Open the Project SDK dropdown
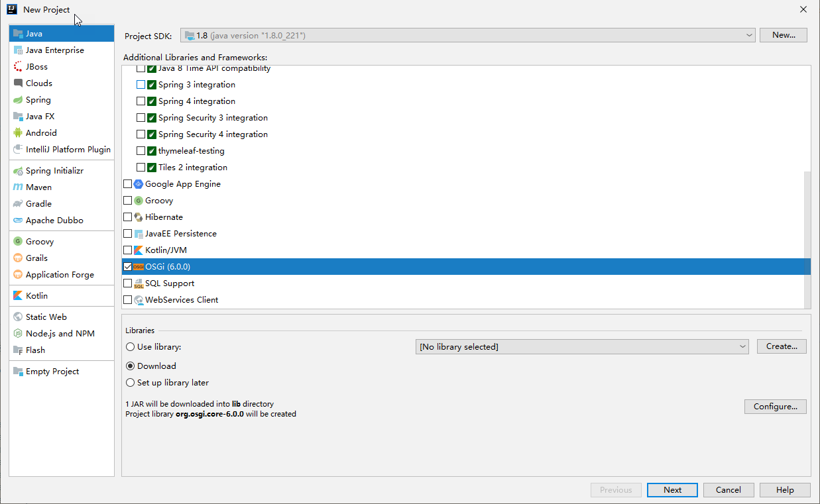 click(468, 35)
